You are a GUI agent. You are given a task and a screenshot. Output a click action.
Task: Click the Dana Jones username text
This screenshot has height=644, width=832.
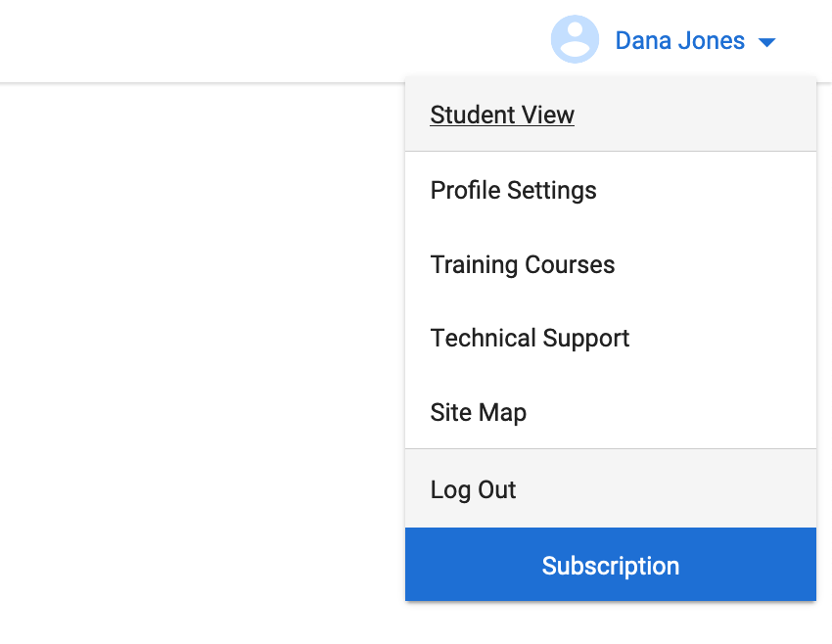click(679, 41)
